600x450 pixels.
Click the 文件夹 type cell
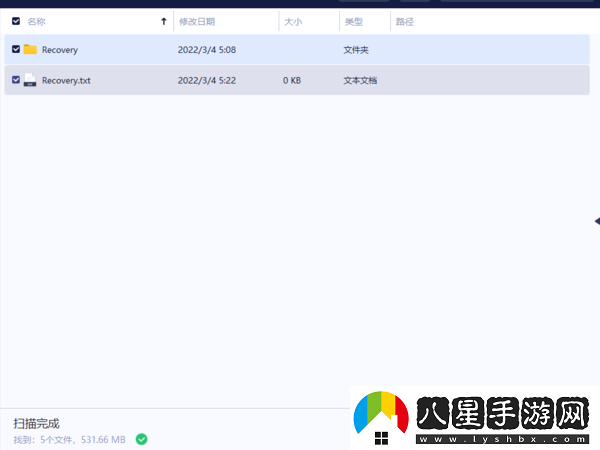point(356,50)
